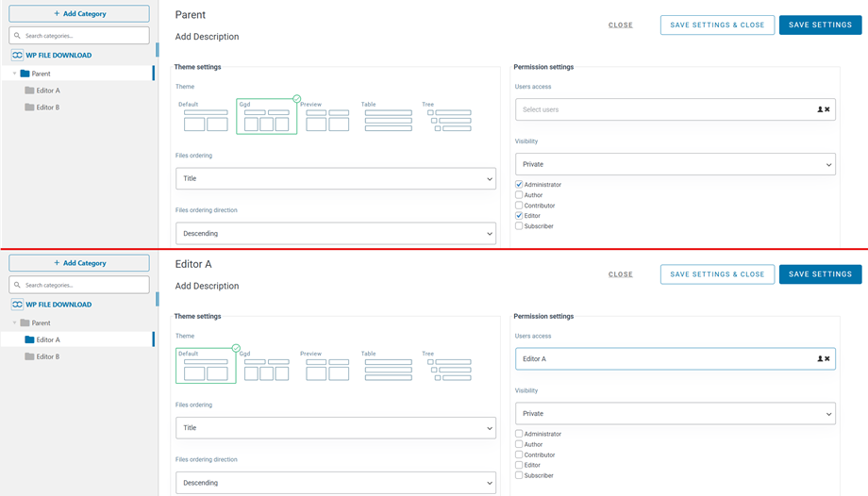Check Author role in Parent permission settings
868x496 pixels.
coord(519,195)
